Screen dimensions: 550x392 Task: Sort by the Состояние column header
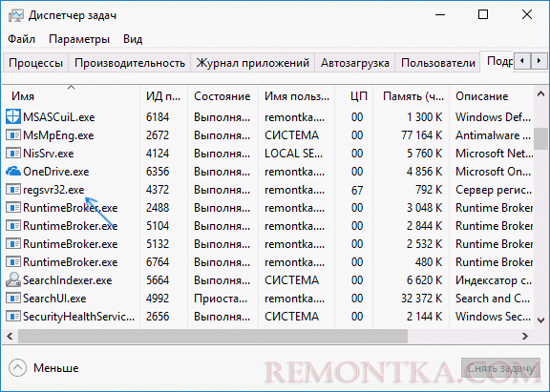[x=222, y=96]
